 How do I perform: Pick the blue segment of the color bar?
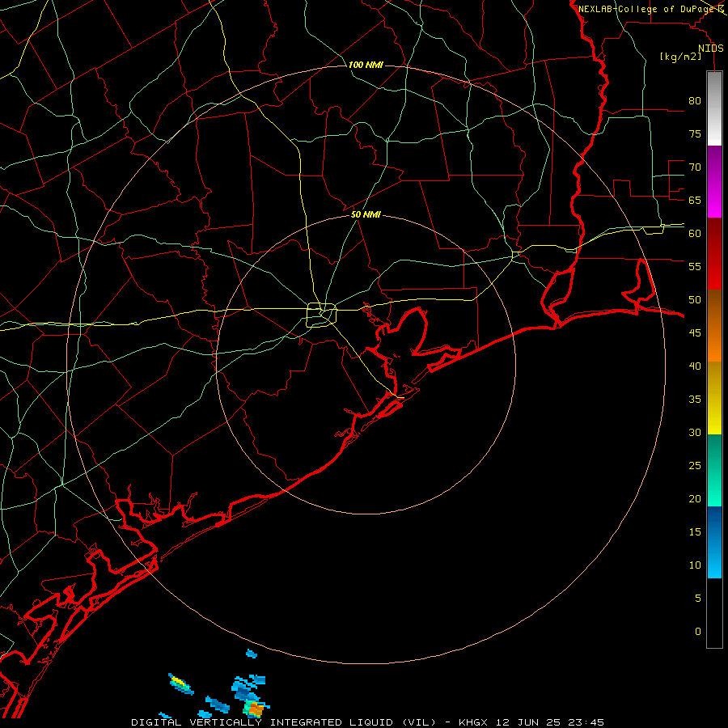pos(714,542)
